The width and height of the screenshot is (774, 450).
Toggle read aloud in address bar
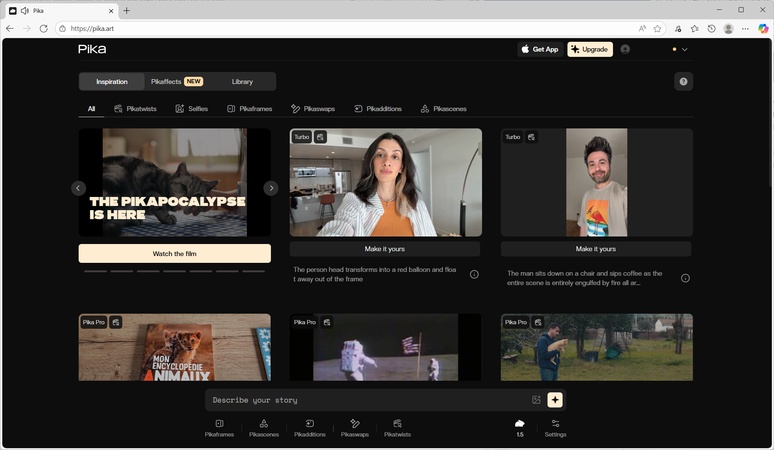pos(642,29)
